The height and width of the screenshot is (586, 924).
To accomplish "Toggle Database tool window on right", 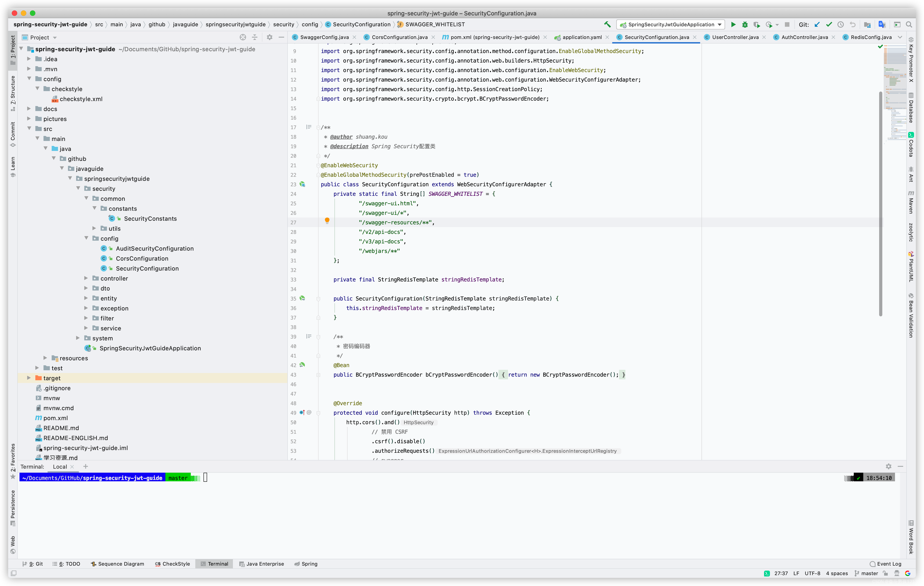I will coord(911,108).
